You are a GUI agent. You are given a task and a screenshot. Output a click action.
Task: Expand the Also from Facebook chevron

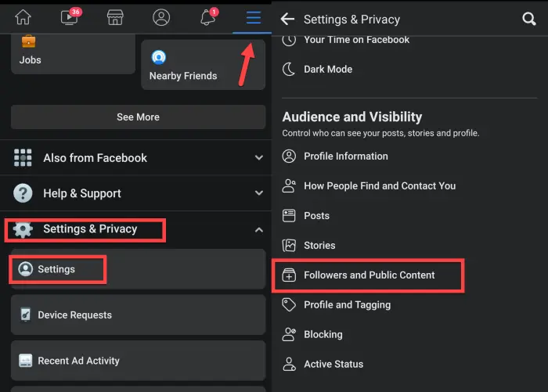[x=258, y=157]
